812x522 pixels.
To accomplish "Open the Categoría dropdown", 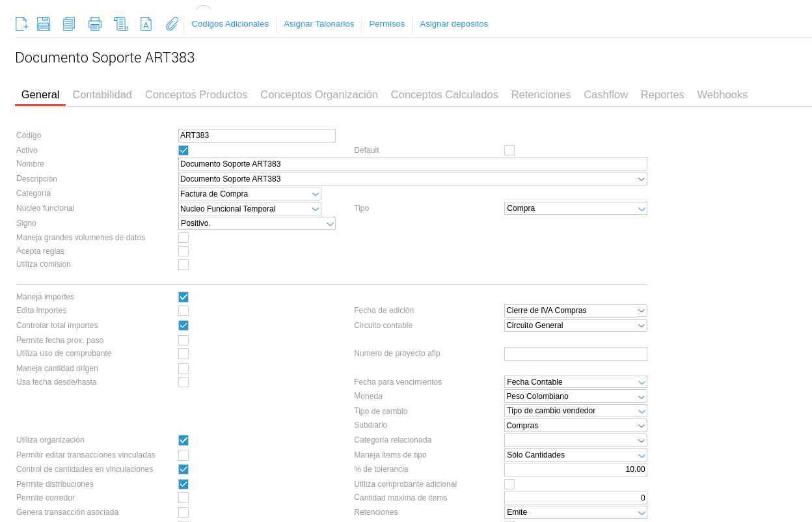I will click(249, 194).
